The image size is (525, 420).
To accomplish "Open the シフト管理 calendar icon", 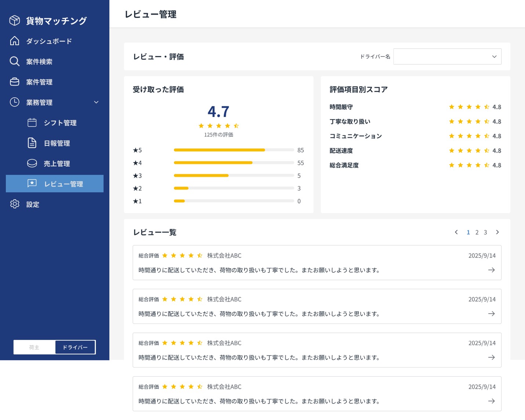I will point(32,123).
